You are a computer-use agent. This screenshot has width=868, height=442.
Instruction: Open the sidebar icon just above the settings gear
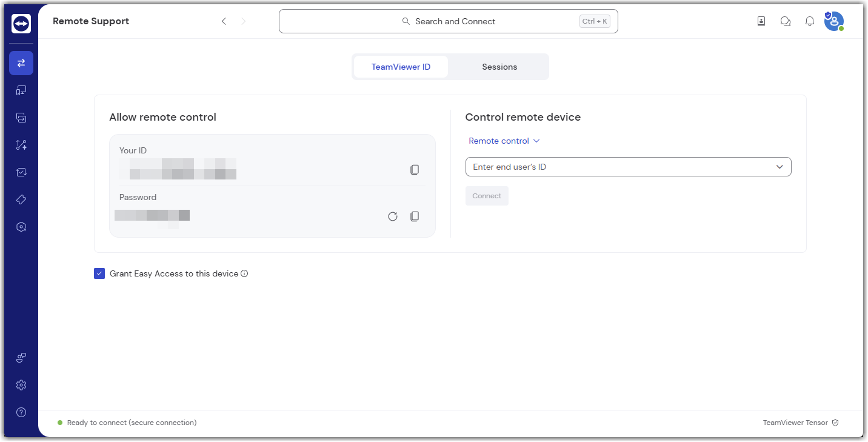[21, 358]
